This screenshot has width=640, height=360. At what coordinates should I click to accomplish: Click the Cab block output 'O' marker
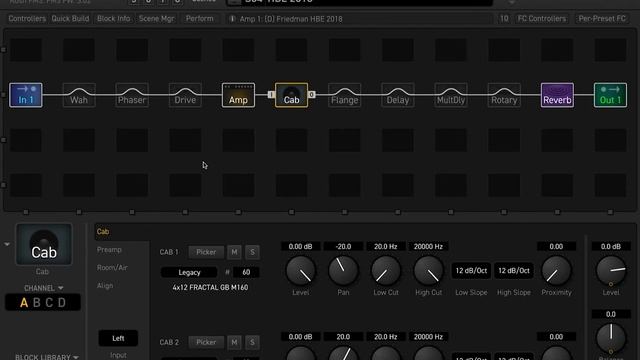tap(311, 95)
